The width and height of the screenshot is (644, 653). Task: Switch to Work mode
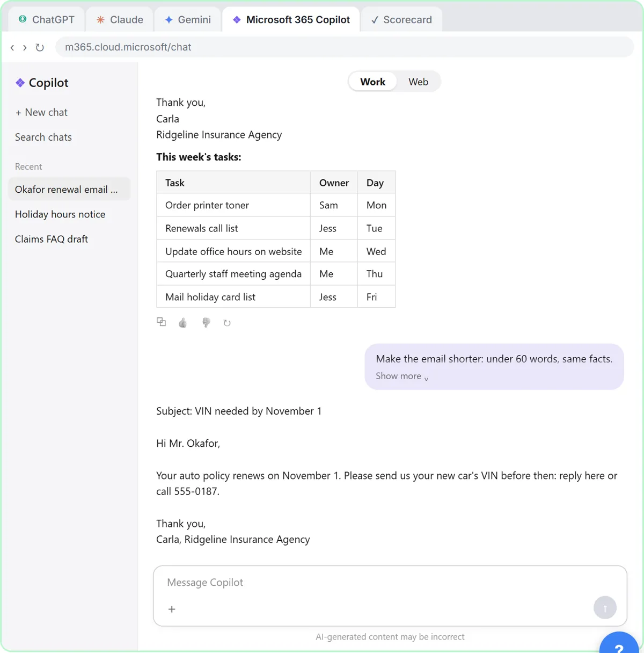(x=372, y=82)
